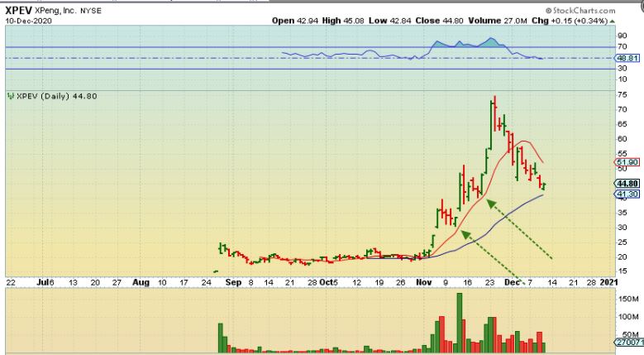Click the Nov date axis label
The height and width of the screenshot is (355, 644).
click(x=424, y=282)
